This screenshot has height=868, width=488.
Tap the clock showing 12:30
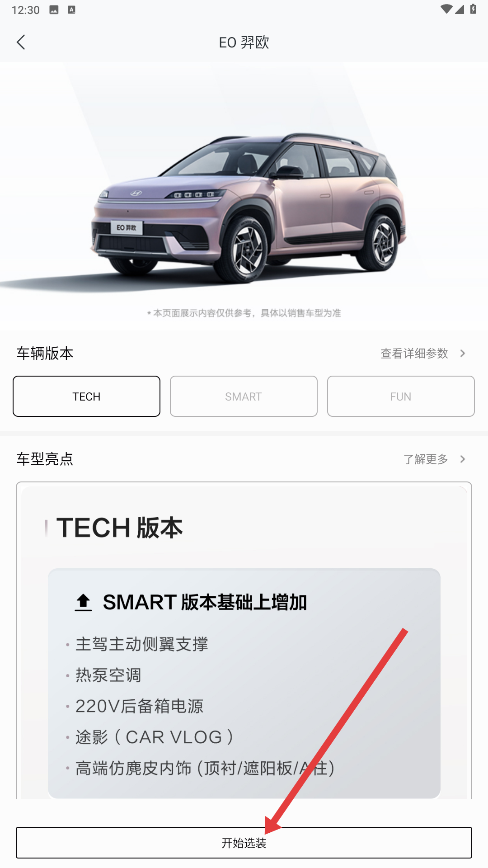(26, 10)
